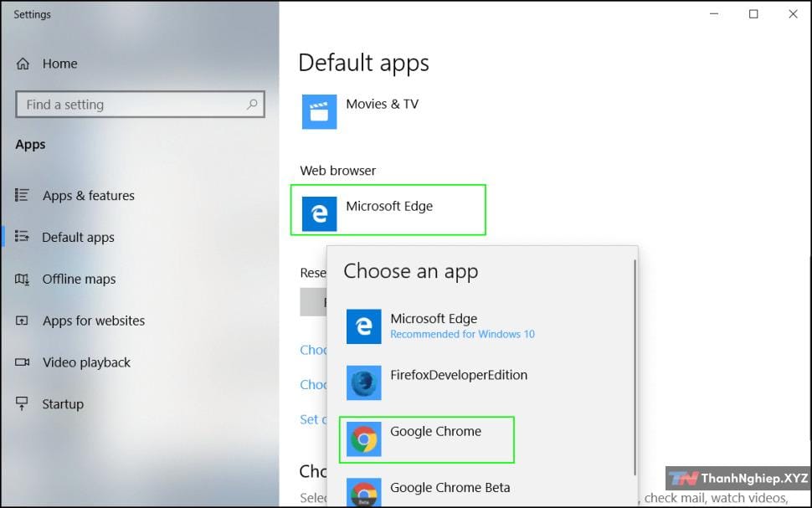The image size is (812, 508).
Task: Click the Video playback camera icon
Action: 22,362
